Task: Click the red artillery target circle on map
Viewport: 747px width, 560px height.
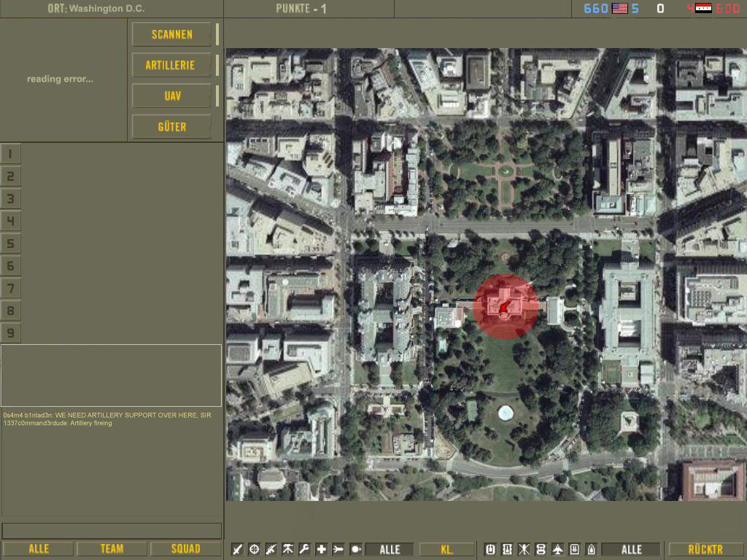Action: pyautogui.click(x=506, y=307)
